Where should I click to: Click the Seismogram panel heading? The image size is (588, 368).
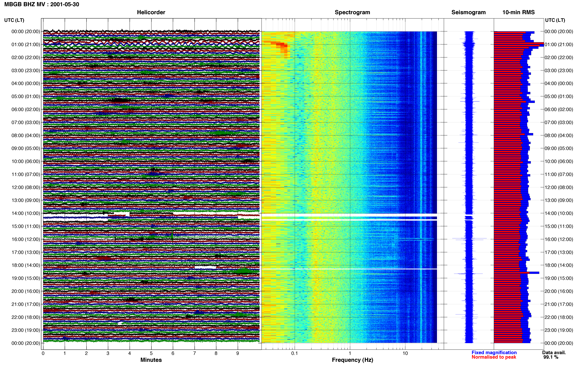(x=468, y=12)
